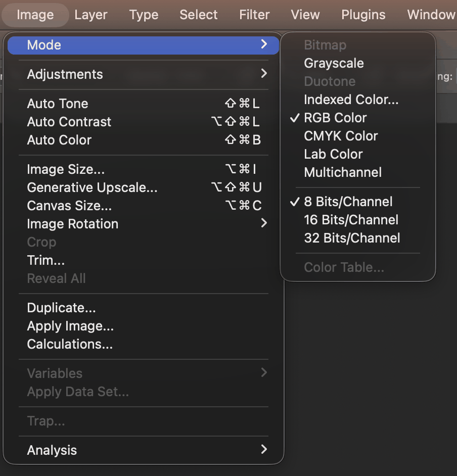Select checked 8 Bits/Channel option

[358, 202]
